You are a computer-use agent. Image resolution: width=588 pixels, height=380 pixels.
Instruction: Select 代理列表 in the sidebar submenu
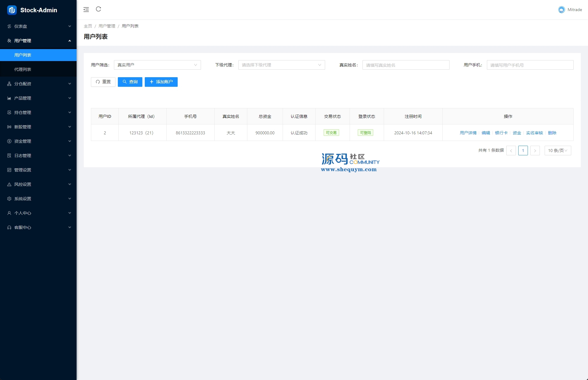(23, 69)
